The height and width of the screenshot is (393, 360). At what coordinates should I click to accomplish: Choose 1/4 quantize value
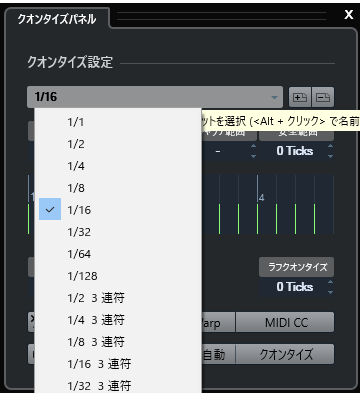[118, 166]
